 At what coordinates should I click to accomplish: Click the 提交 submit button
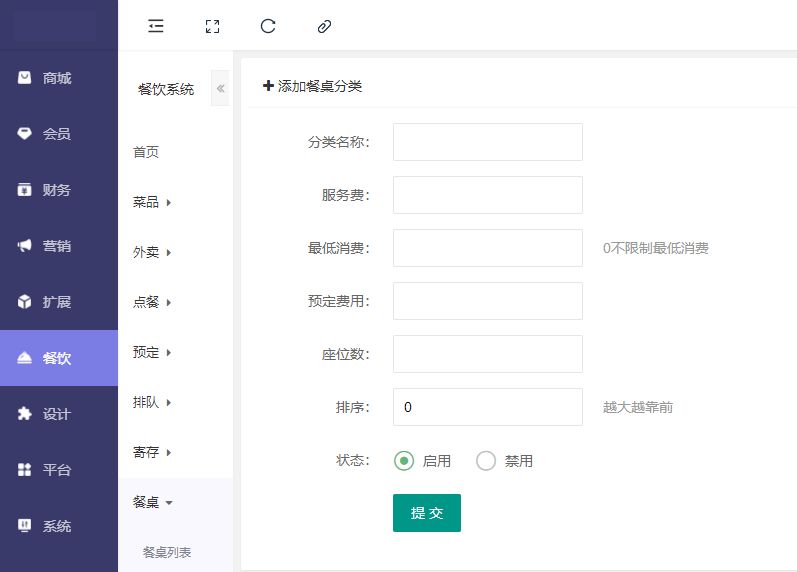426,513
